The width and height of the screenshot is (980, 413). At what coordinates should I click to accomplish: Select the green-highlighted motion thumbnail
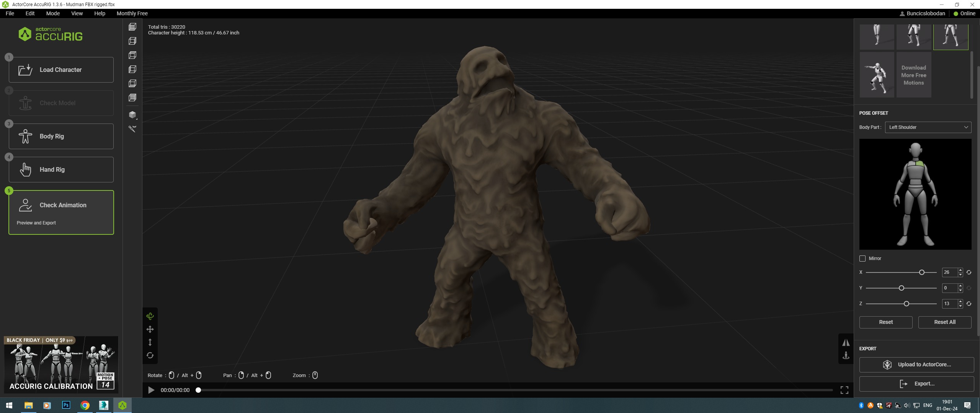point(951,37)
